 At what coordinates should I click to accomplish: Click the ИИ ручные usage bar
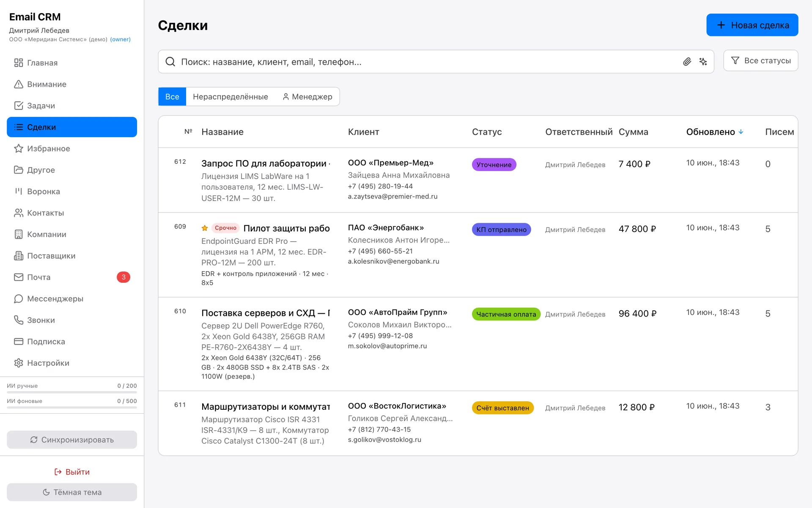(72, 392)
